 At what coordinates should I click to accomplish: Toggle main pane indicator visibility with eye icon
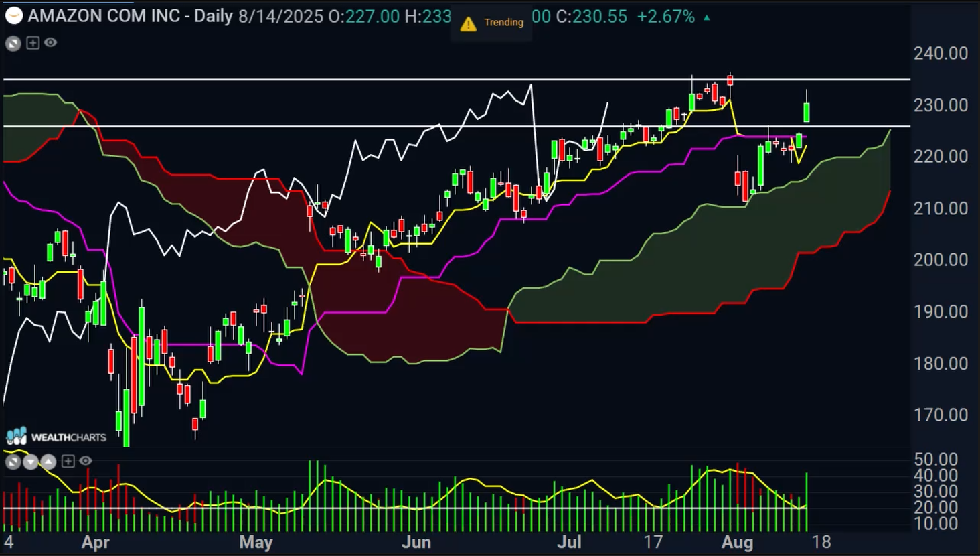click(51, 43)
